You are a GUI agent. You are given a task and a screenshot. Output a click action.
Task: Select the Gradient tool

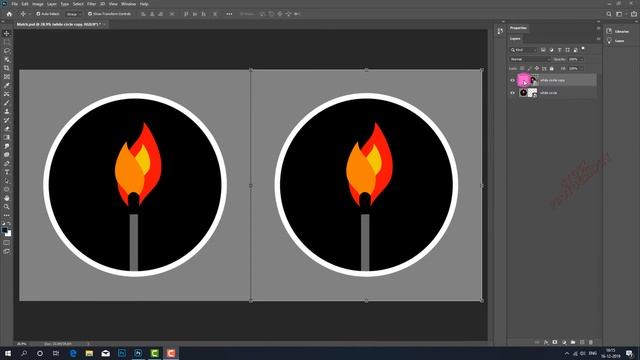tap(7, 137)
